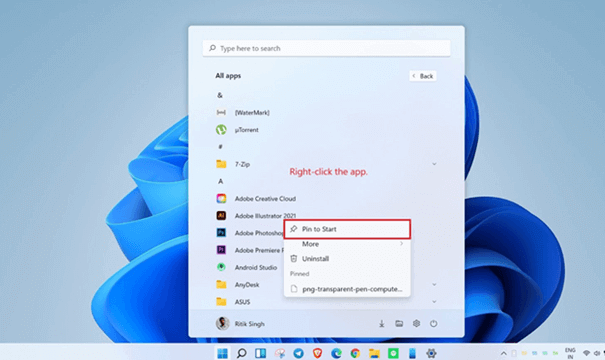Open File Explorer from the taskbar
The height and width of the screenshot is (360, 605).
click(x=374, y=353)
